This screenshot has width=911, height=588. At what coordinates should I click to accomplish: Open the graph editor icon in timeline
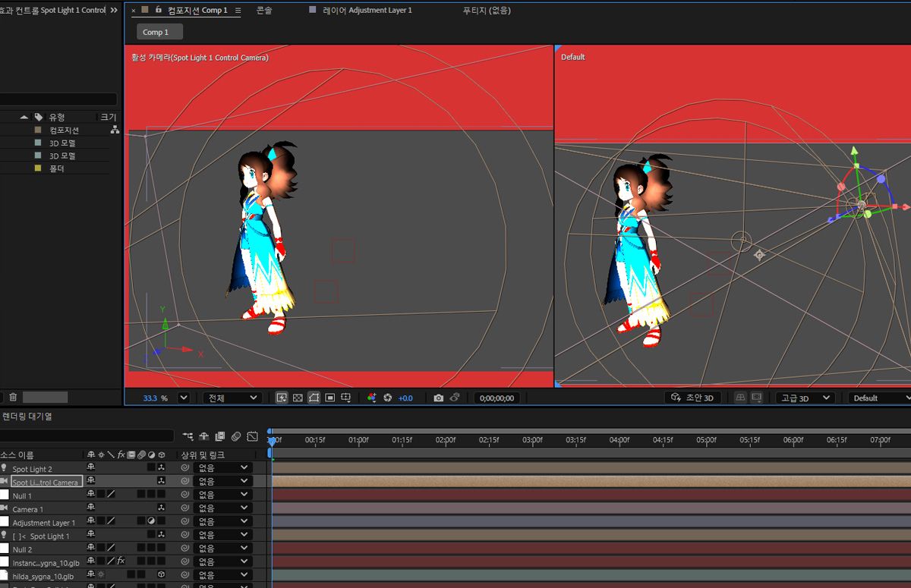tap(253, 437)
